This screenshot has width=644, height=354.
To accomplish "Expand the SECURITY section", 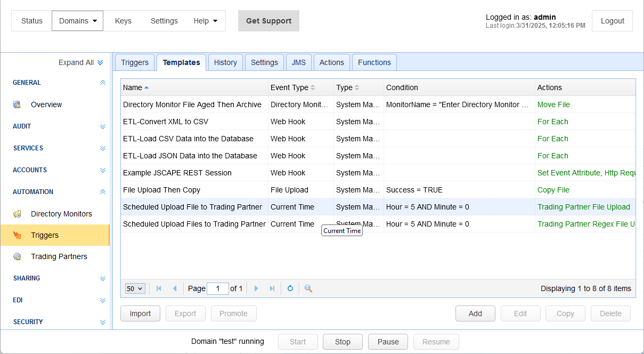I will pos(103,322).
